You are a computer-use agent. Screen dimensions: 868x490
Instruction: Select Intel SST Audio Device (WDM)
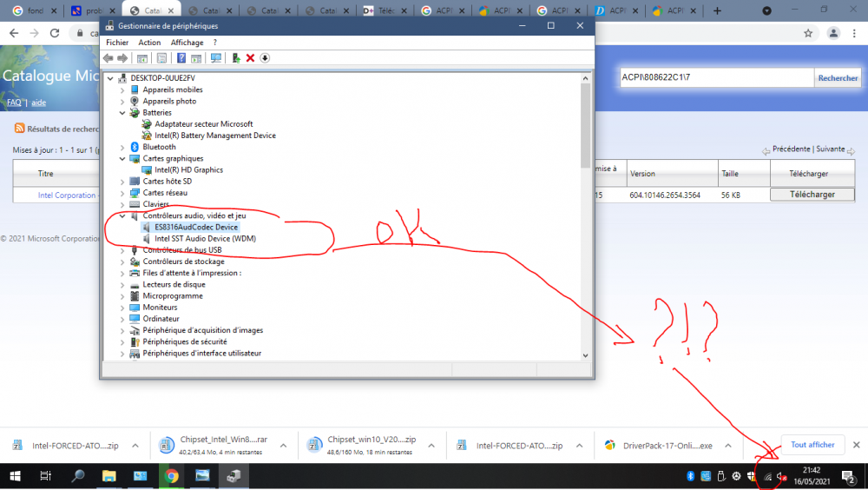[205, 238]
